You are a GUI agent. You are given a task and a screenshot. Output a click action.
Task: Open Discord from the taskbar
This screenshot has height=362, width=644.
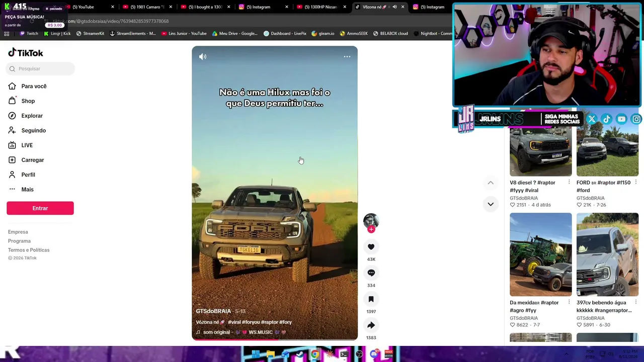(x=374, y=354)
